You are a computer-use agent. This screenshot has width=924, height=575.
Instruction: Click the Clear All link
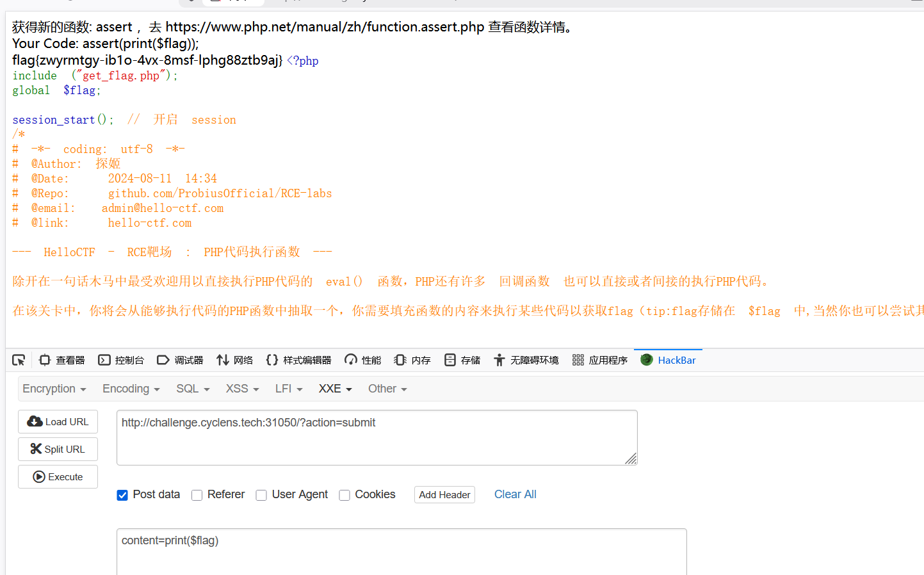pyautogui.click(x=515, y=494)
